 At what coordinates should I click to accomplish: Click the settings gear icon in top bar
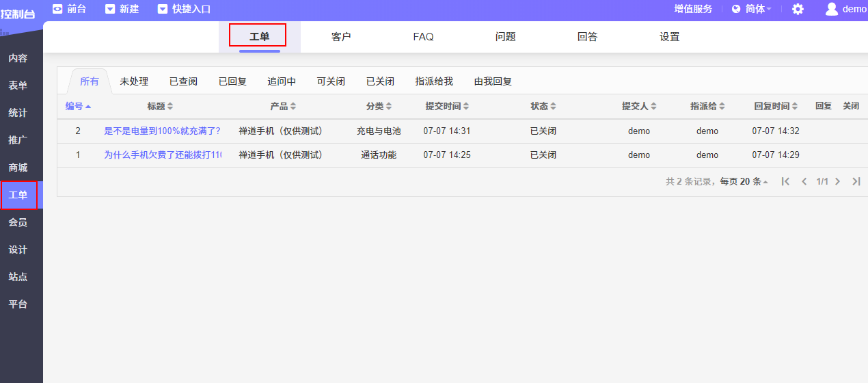click(x=798, y=9)
